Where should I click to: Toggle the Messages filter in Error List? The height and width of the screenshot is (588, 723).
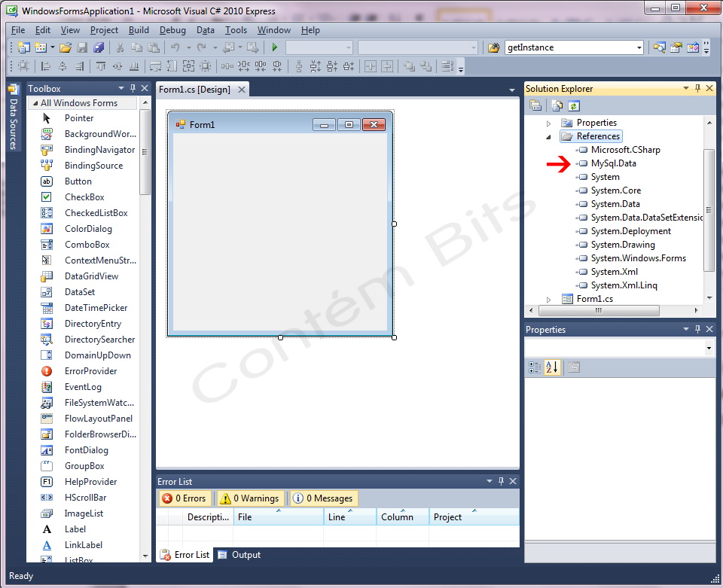(x=323, y=498)
